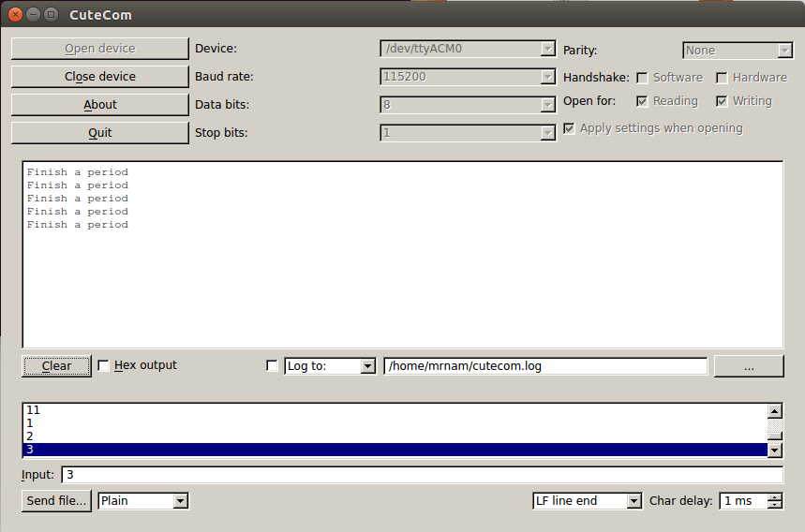Screen dimensions: 805x532
Task: Click the Send file... button
Action: (x=56, y=501)
